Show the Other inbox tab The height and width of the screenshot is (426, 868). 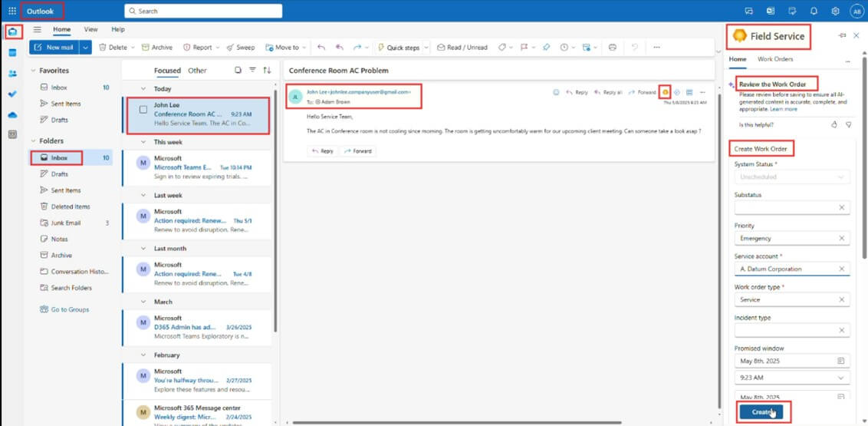click(x=197, y=71)
